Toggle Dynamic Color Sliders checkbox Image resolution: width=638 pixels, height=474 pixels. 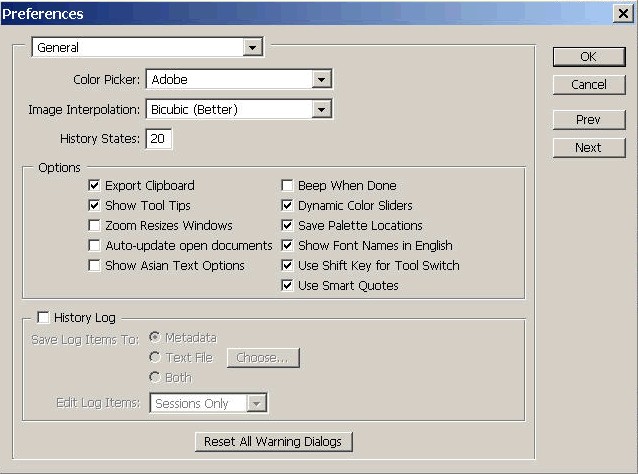coord(288,206)
